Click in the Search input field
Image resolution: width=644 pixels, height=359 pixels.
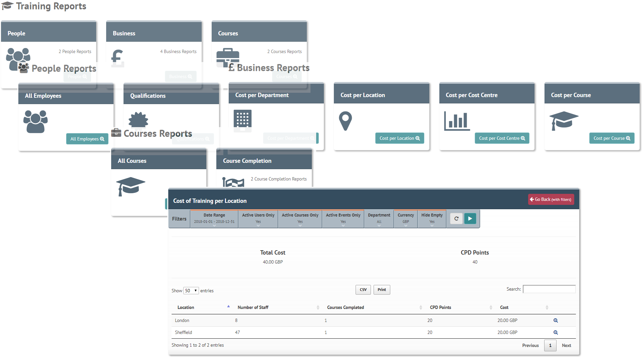pos(549,289)
